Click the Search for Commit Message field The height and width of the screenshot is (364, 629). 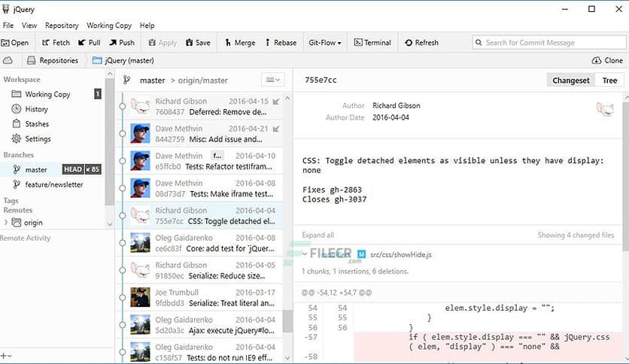click(x=549, y=43)
